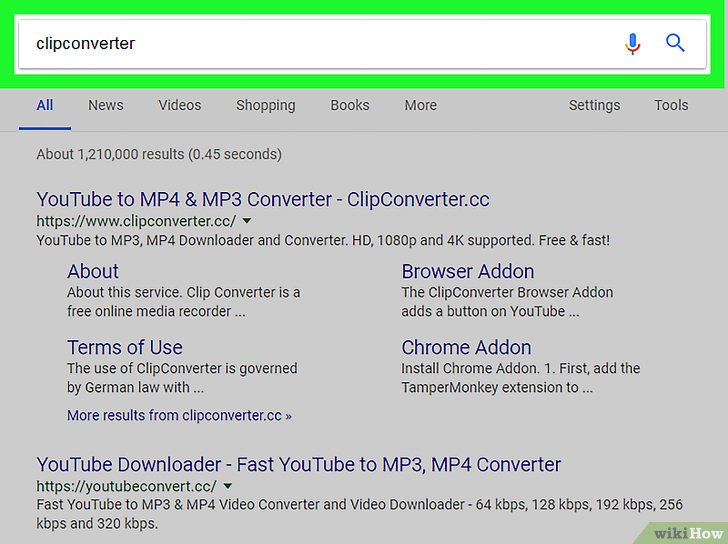Open the Videos search tab
728x544 pixels.
(x=180, y=105)
